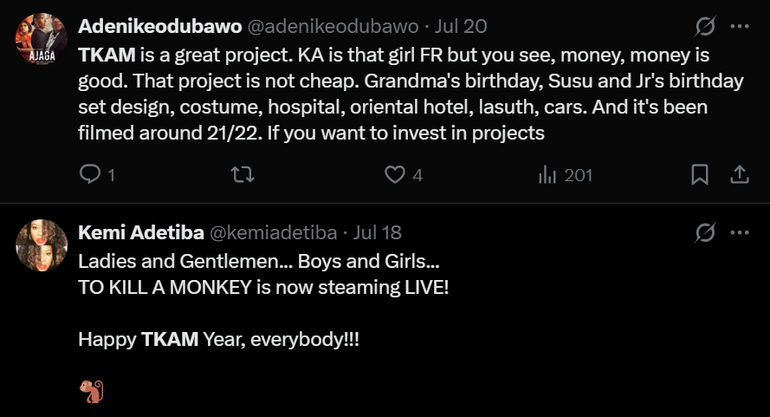770x417 pixels.
Task: Open Kemi Adetiba's profile avatar
Action: coord(42,245)
